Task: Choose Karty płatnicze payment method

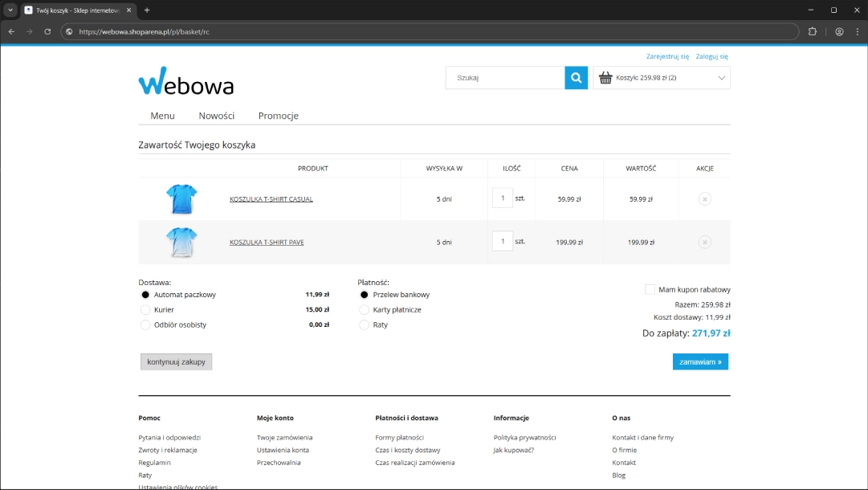Action: click(x=365, y=310)
